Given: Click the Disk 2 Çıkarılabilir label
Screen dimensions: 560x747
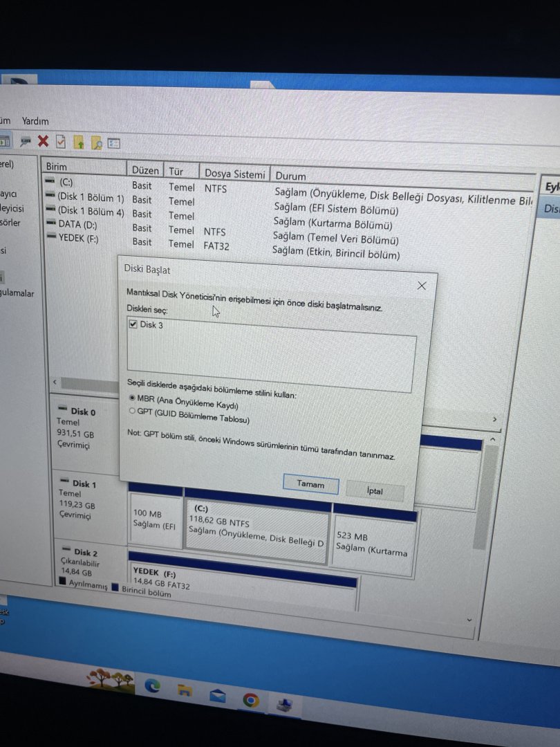Looking at the screenshot, I should 79,562.
